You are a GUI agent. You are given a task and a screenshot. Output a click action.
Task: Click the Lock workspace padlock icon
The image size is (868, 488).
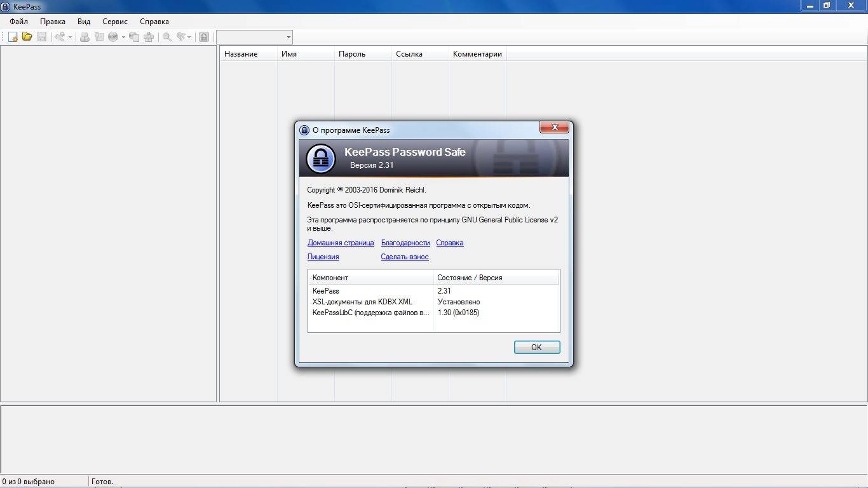(x=204, y=37)
